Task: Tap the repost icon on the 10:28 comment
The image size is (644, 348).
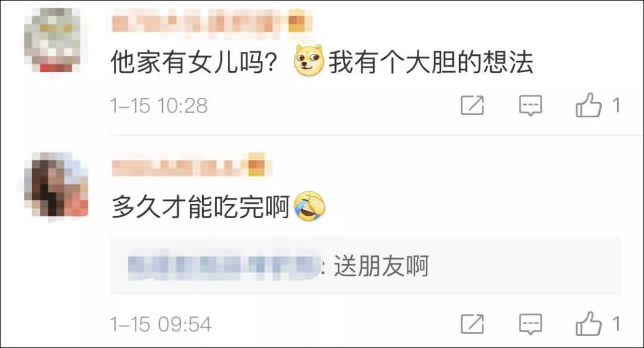Action: tap(472, 105)
